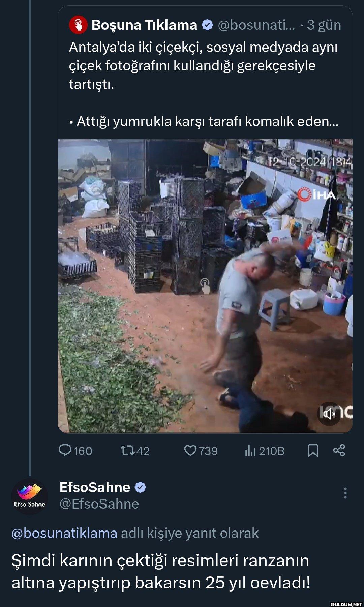Open the three-dot more options menu
This screenshot has height=607, width=364.
[345, 493]
